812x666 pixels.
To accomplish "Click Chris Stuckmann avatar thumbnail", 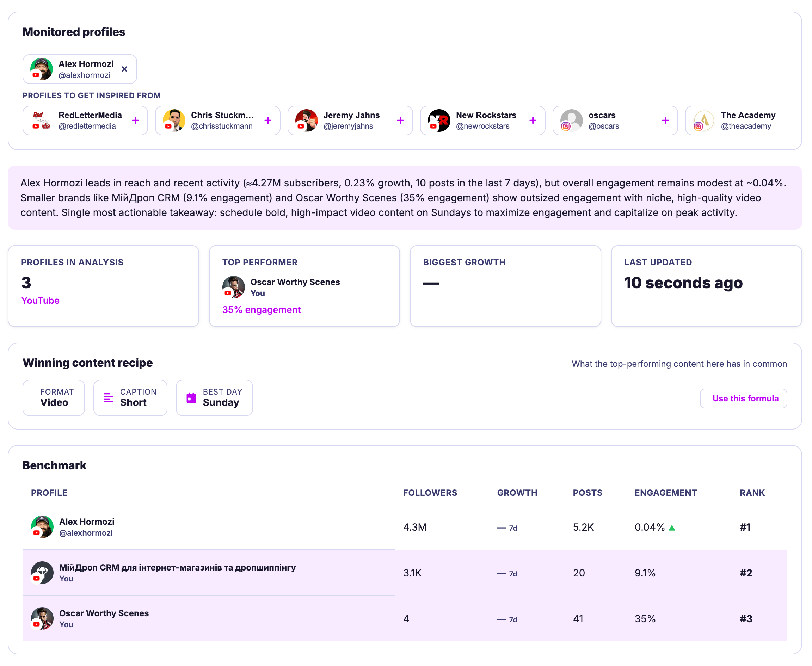I will pyautogui.click(x=174, y=121).
